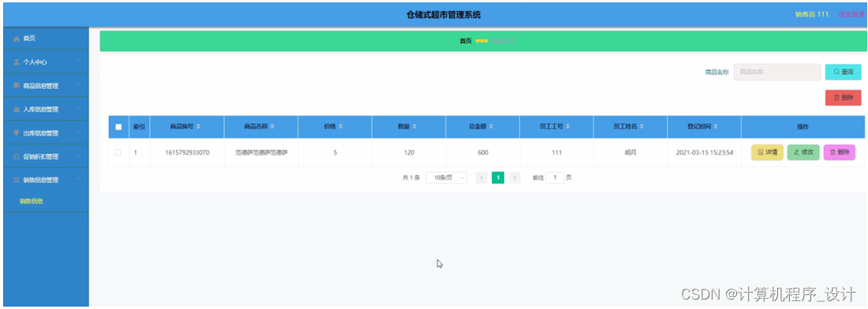Click the 销售员 111 user label
Screen dimensions: 868x309
coord(811,14)
